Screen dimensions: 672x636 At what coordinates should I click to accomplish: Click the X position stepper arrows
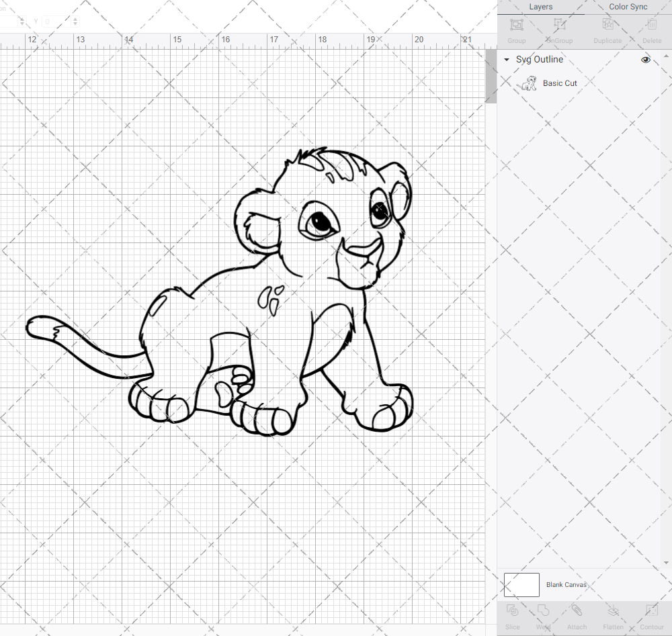(22, 21)
